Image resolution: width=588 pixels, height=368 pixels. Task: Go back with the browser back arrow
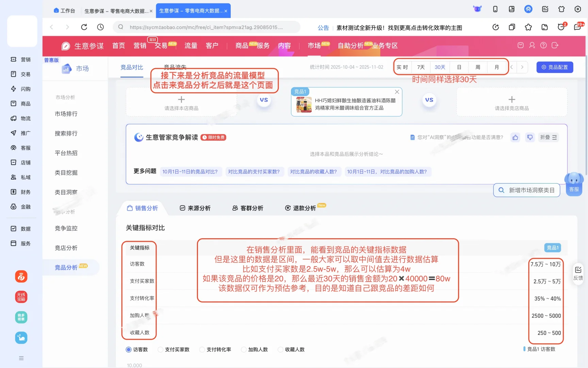pyautogui.click(x=52, y=27)
